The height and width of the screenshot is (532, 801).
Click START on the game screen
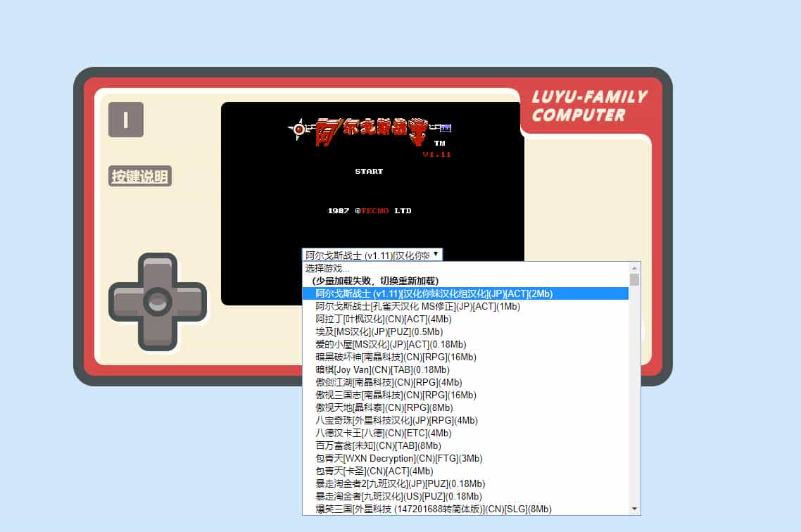369,172
